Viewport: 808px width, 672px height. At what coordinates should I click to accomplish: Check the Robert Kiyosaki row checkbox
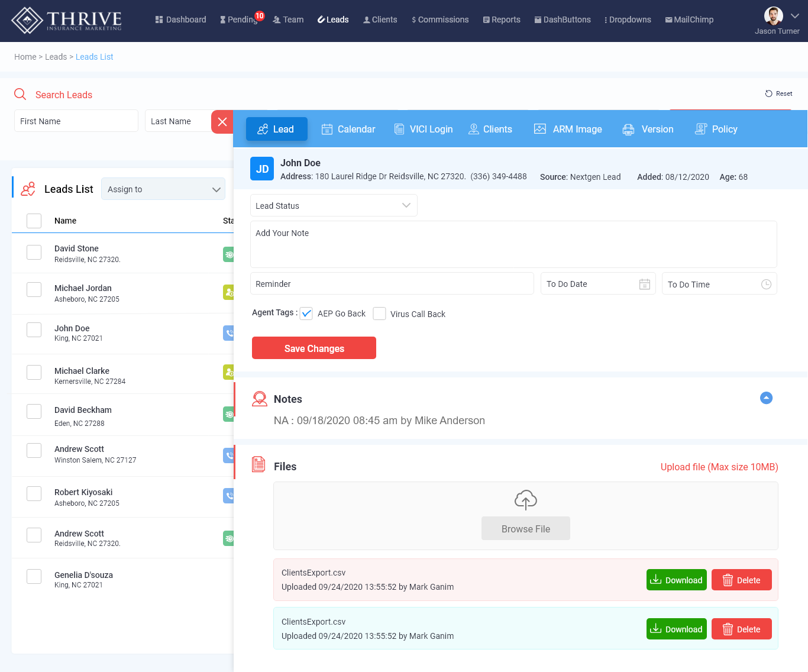tap(34, 493)
